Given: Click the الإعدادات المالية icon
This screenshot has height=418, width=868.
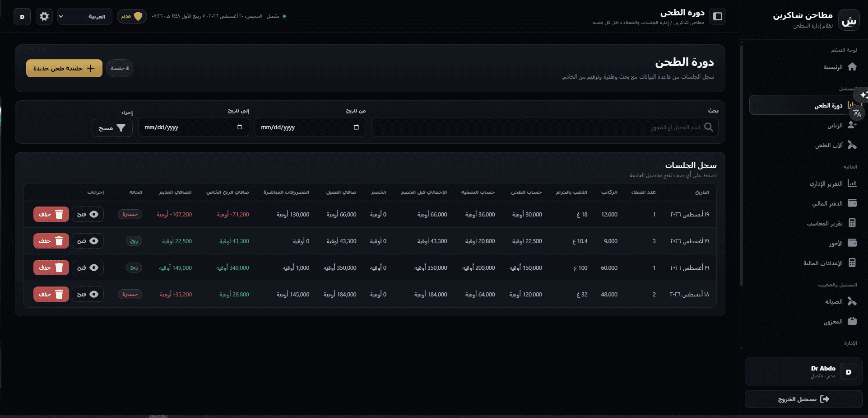Looking at the screenshot, I should [852, 263].
